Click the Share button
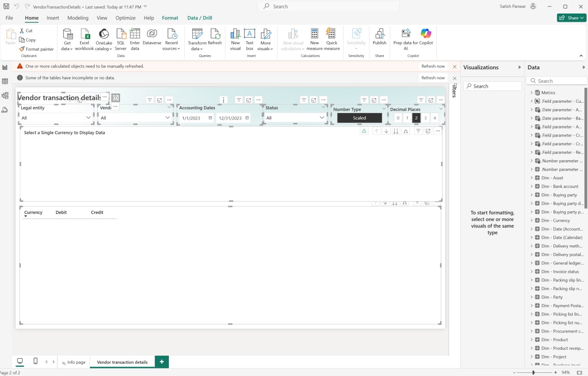This screenshot has height=376, width=588. 571,18
